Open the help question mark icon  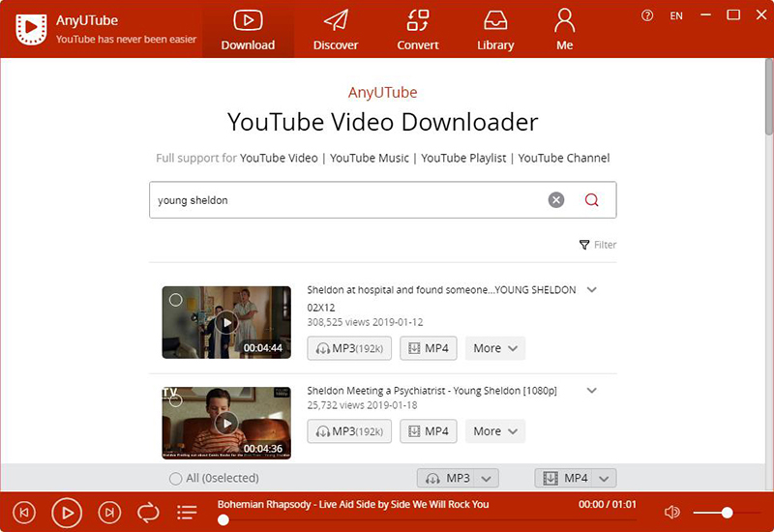pyautogui.click(x=647, y=15)
